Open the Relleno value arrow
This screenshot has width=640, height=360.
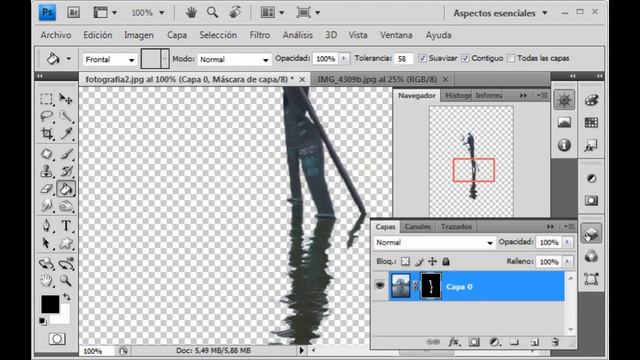567,261
